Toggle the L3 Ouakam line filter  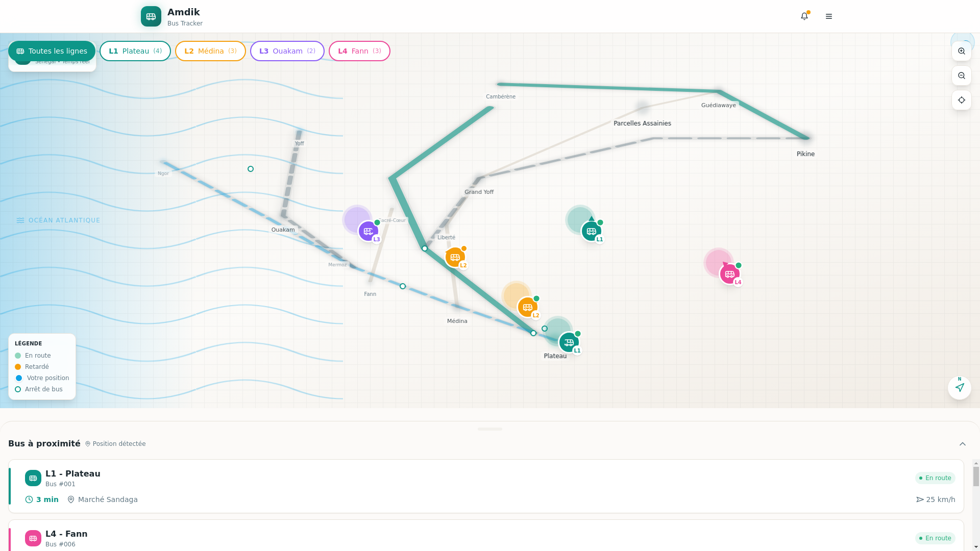287,51
